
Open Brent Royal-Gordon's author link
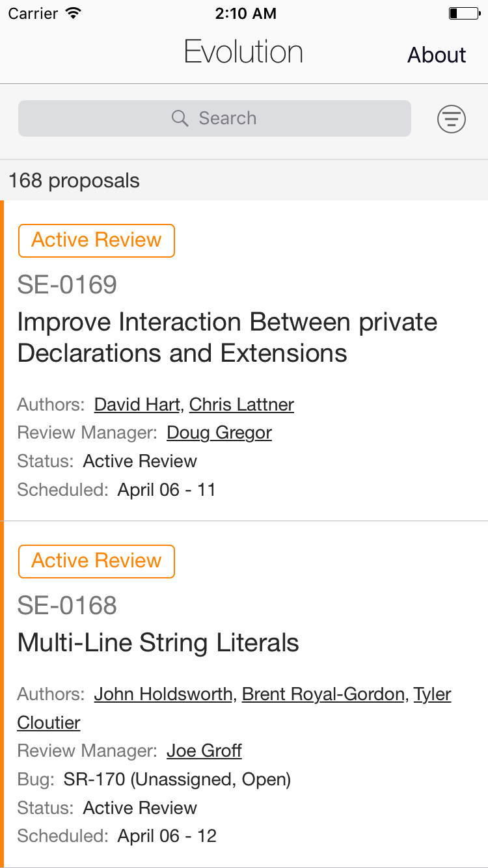coord(323,694)
